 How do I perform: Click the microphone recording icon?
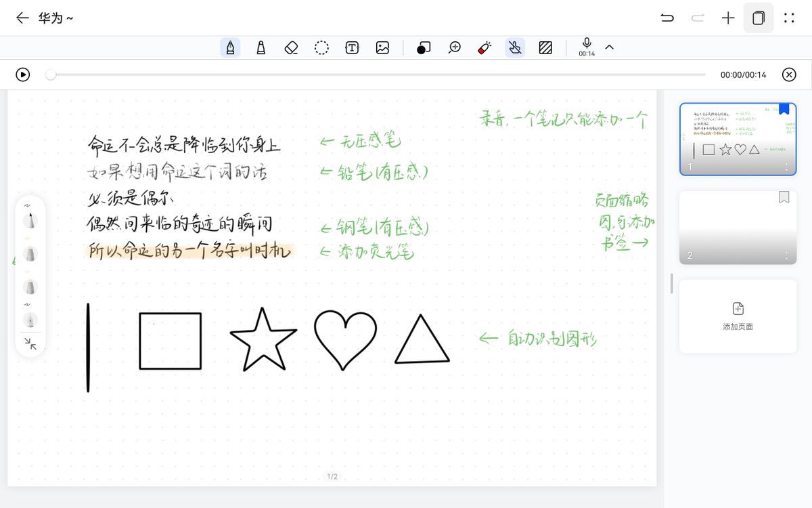[586, 46]
